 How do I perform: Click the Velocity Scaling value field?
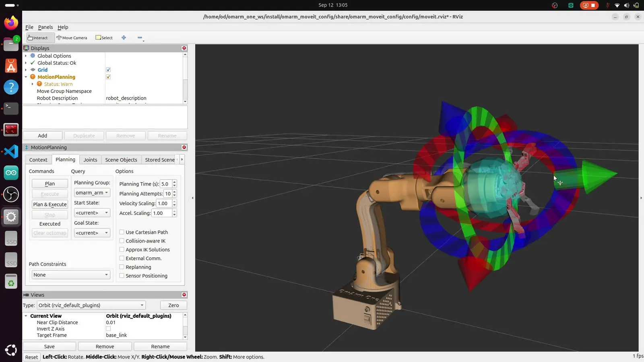tap(164, 204)
